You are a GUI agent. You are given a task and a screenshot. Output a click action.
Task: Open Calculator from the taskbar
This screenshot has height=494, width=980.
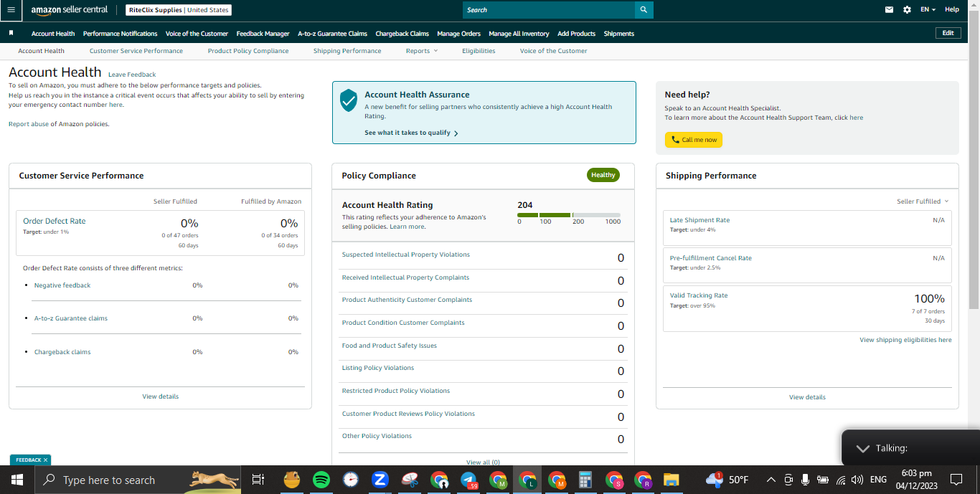[x=585, y=480]
